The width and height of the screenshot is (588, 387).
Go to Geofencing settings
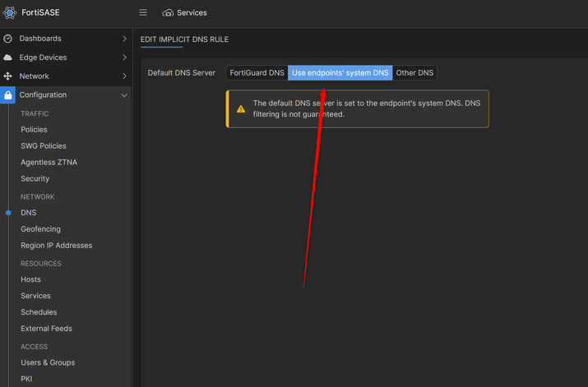pyautogui.click(x=40, y=229)
